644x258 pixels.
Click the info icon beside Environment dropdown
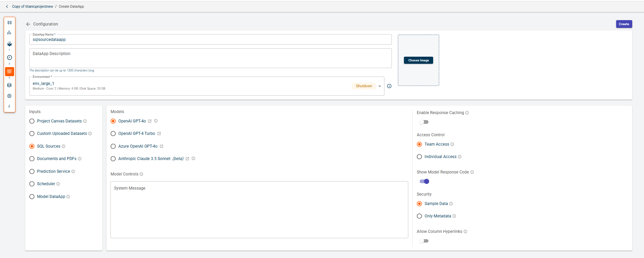click(389, 86)
